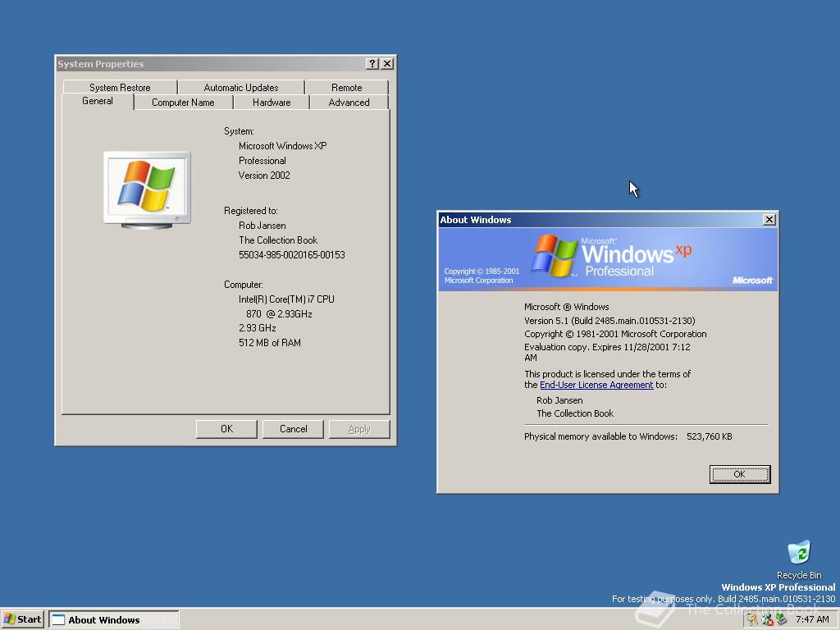Click the product ID 55034-985-0020165-00153
Image resolution: width=840 pixels, height=630 pixels.
click(292, 255)
